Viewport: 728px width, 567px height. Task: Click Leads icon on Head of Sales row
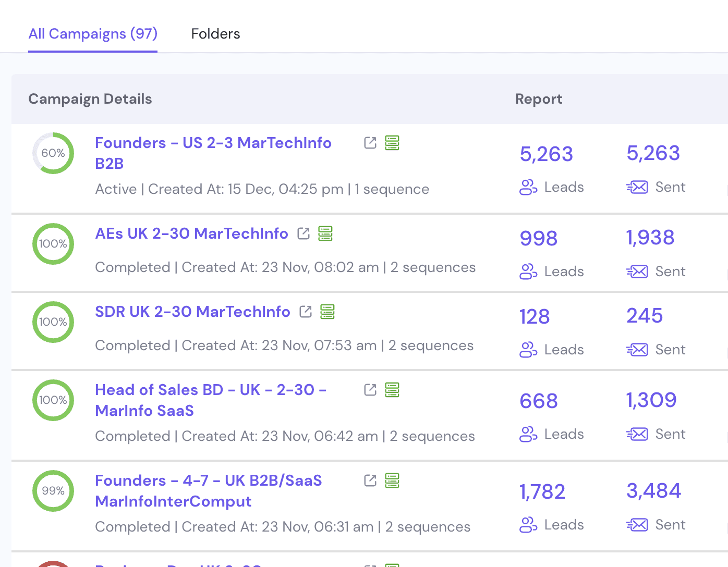pyautogui.click(x=528, y=434)
